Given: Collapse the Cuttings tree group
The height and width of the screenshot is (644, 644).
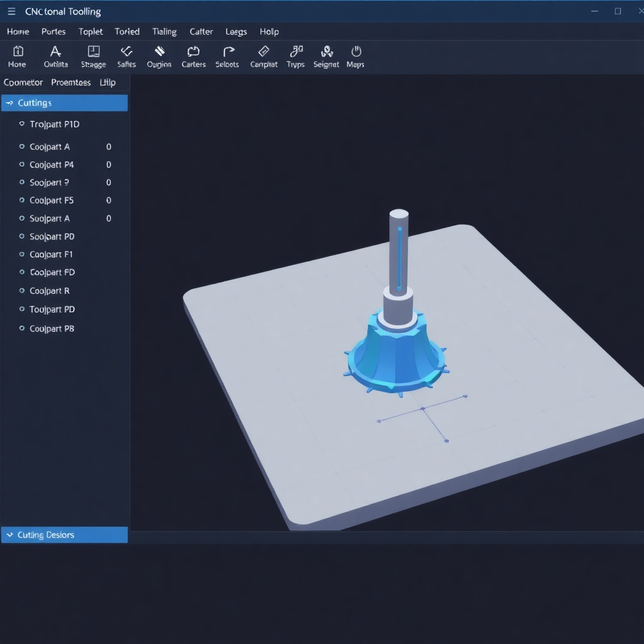Looking at the screenshot, I should pyautogui.click(x=9, y=103).
